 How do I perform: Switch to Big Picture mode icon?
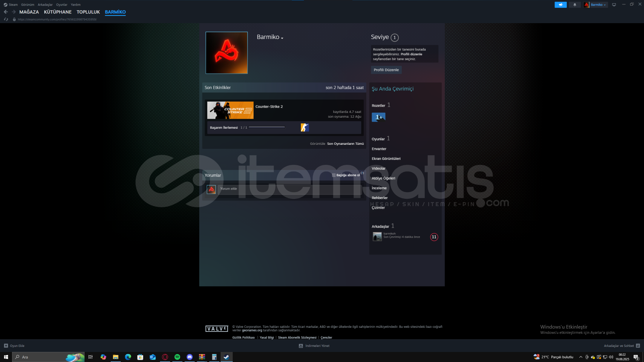[614, 5]
